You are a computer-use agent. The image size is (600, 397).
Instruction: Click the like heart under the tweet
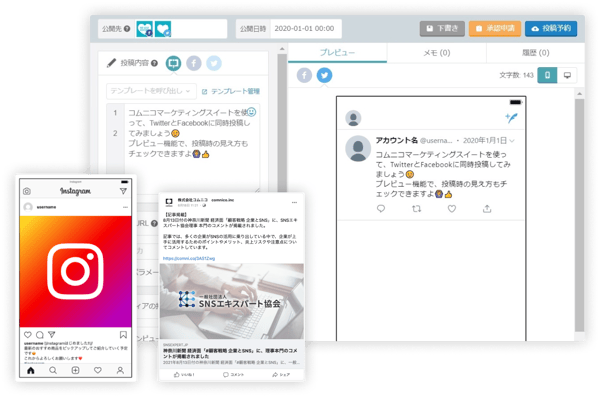[452, 209]
